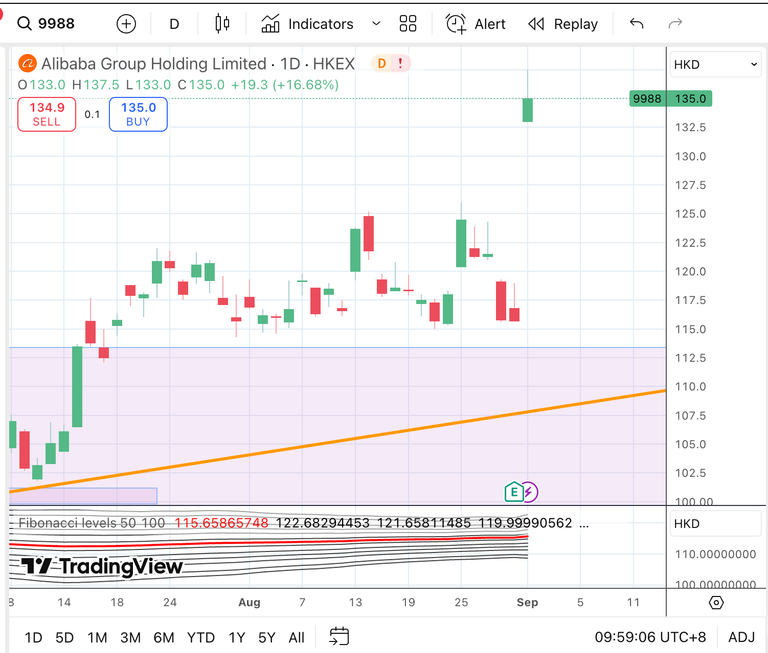The width and height of the screenshot is (768, 653).
Task: Select the 1Y date range
Action: pos(237,637)
